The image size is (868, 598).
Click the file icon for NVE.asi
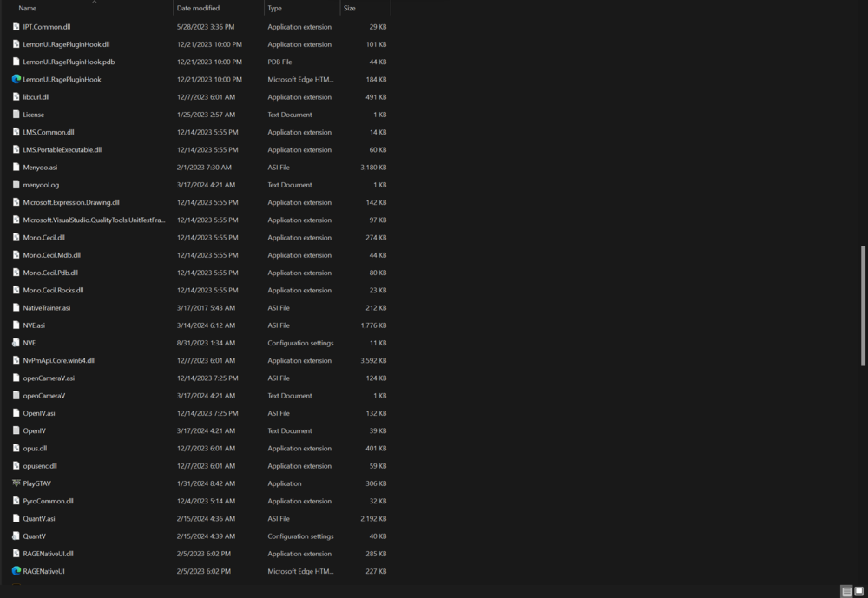tap(16, 325)
